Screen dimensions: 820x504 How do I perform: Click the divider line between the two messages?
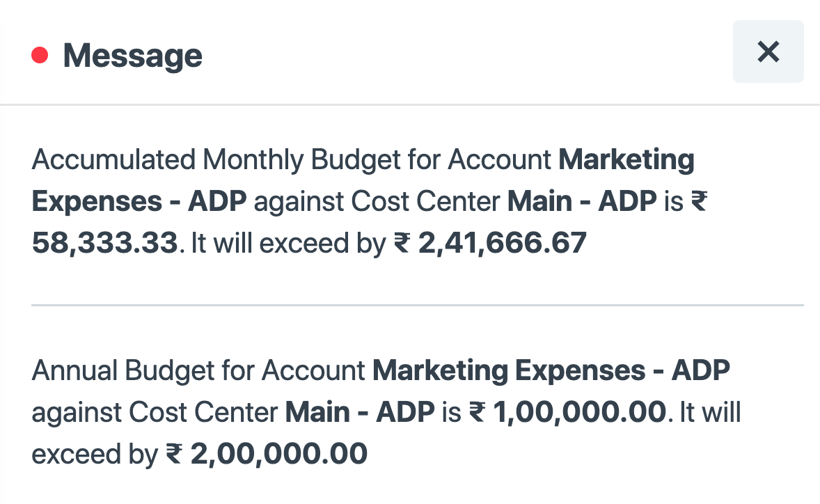[x=418, y=305]
